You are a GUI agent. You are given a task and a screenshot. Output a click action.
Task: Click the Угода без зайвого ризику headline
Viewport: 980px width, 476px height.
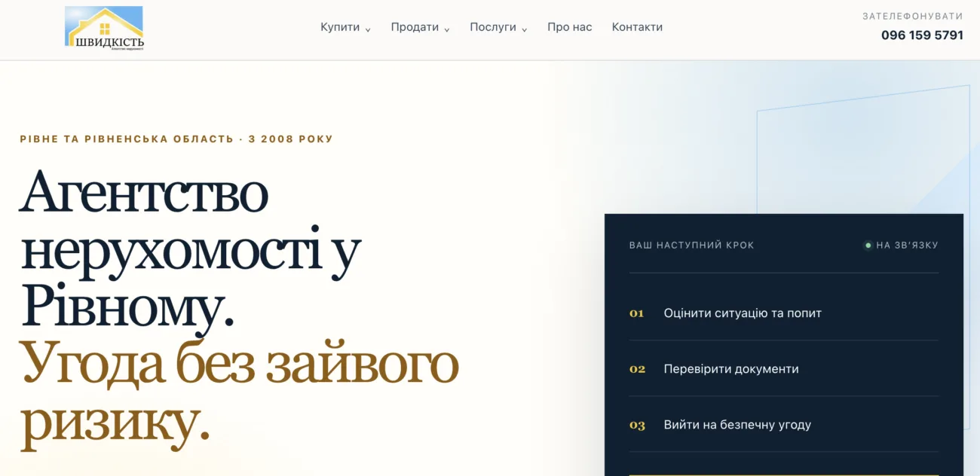(x=239, y=394)
